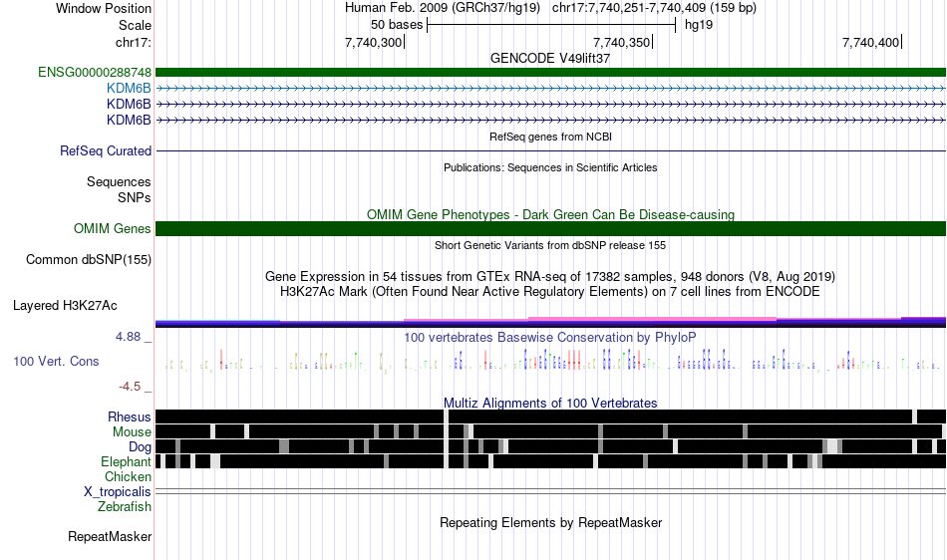Click the chr17: ruler label

(134, 42)
